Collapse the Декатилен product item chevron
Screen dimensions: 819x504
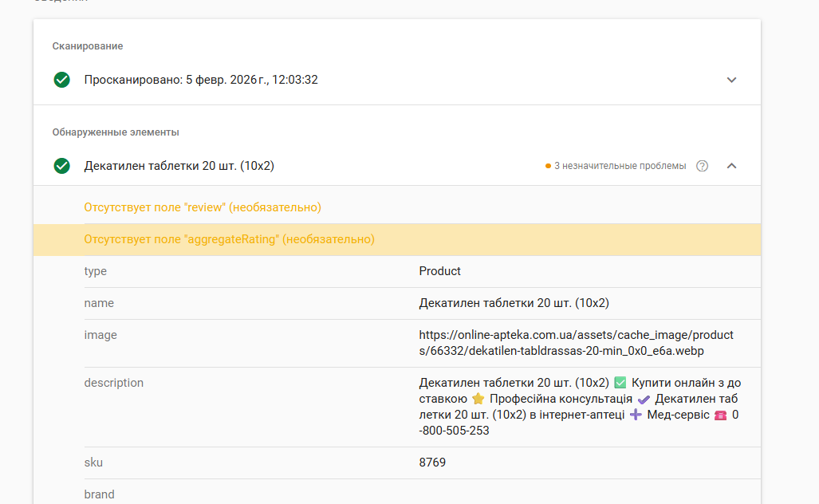coord(731,166)
